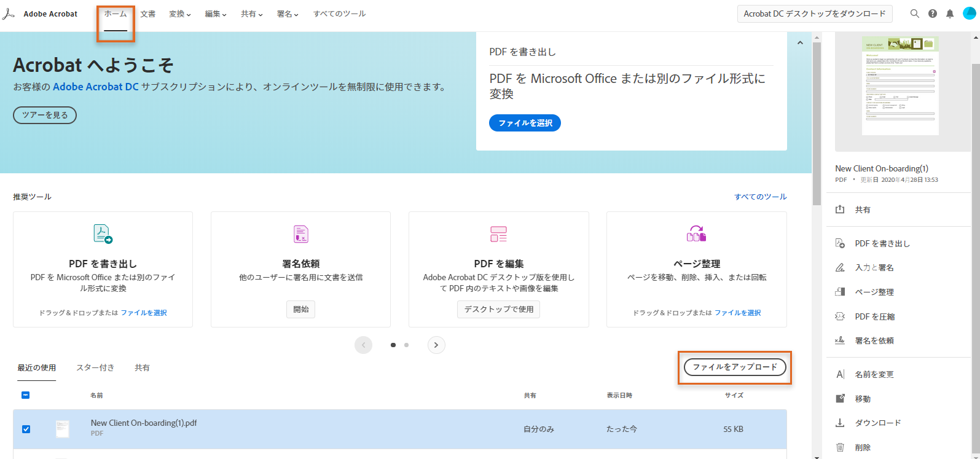Screen dimensions: 980x459
Task: Uncheck the New Client On-boarding(1).pdf checkbox
Action: point(26,429)
